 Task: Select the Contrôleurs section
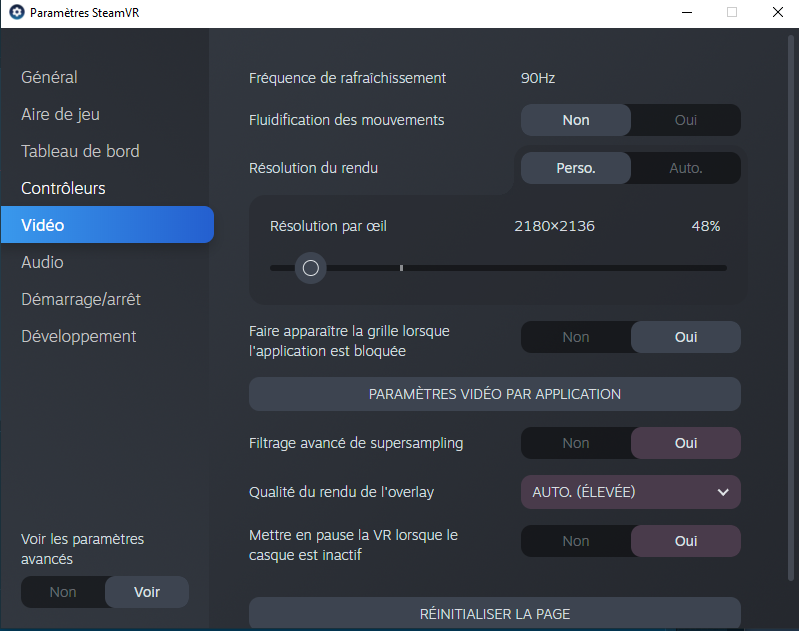[63, 188]
